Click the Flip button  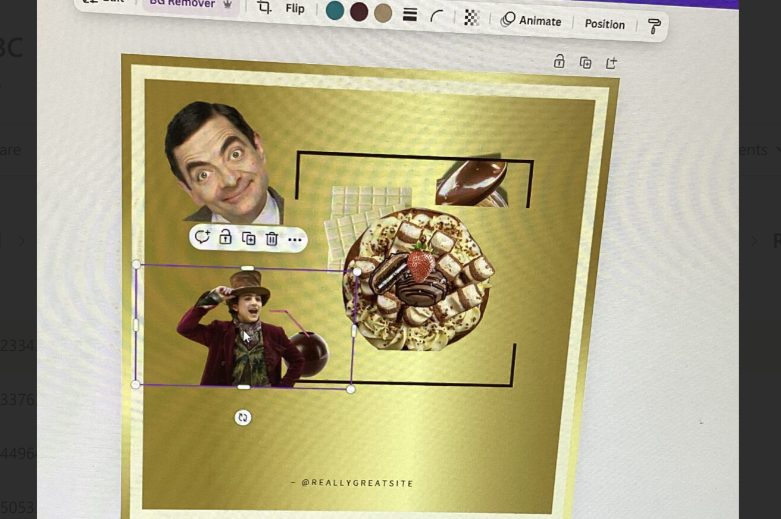pyautogui.click(x=295, y=8)
